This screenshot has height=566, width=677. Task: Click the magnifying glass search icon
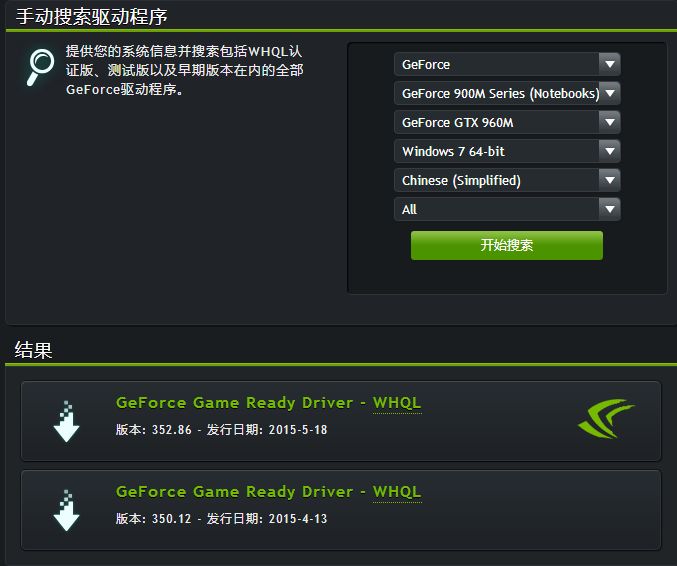(41, 67)
